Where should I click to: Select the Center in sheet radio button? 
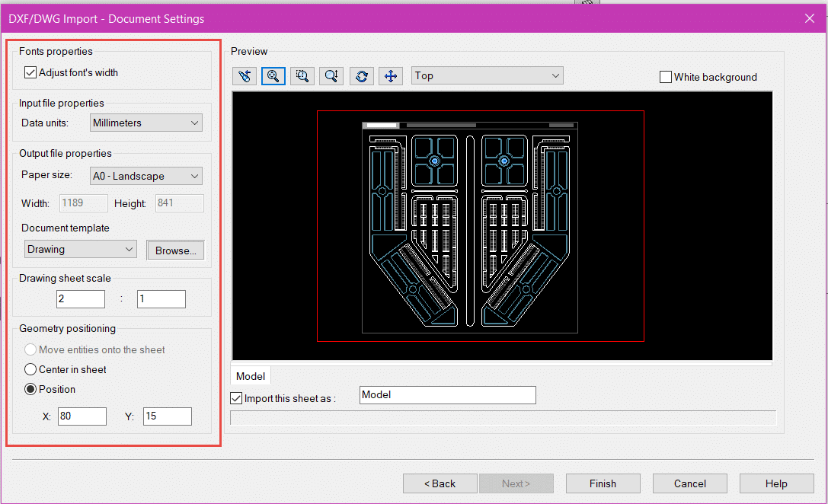(30, 370)
